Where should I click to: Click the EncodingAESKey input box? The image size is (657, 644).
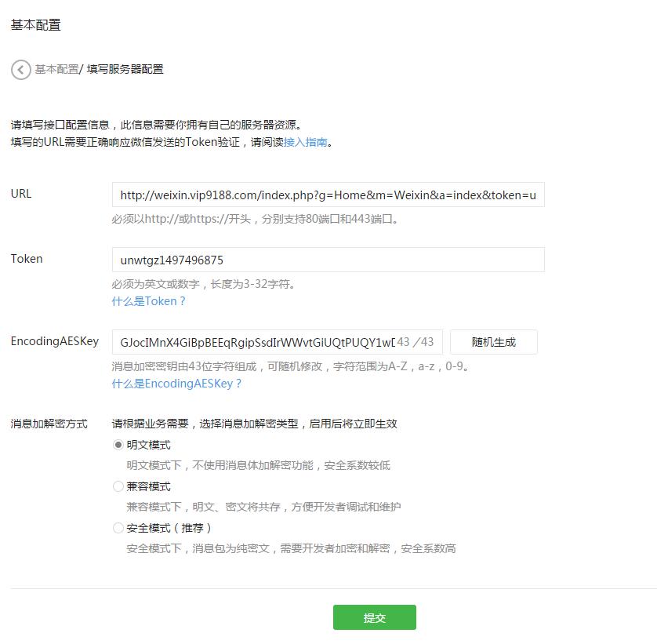pos(255,342)
